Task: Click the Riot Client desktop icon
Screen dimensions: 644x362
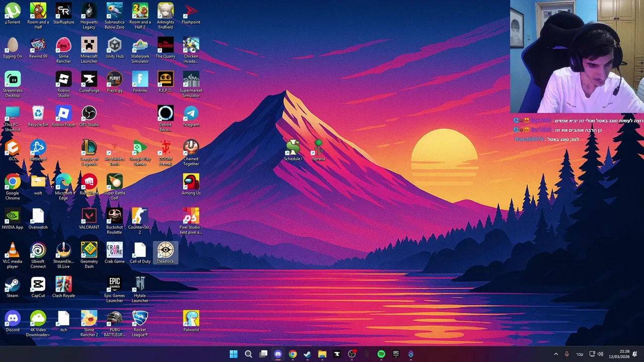Action: [89, 185]
